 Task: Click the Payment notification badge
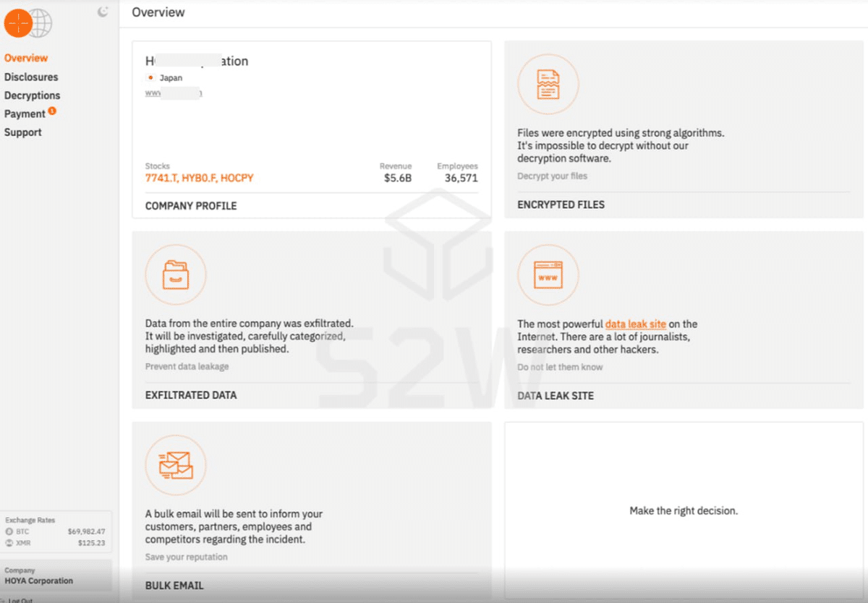(x=52, y=111)
